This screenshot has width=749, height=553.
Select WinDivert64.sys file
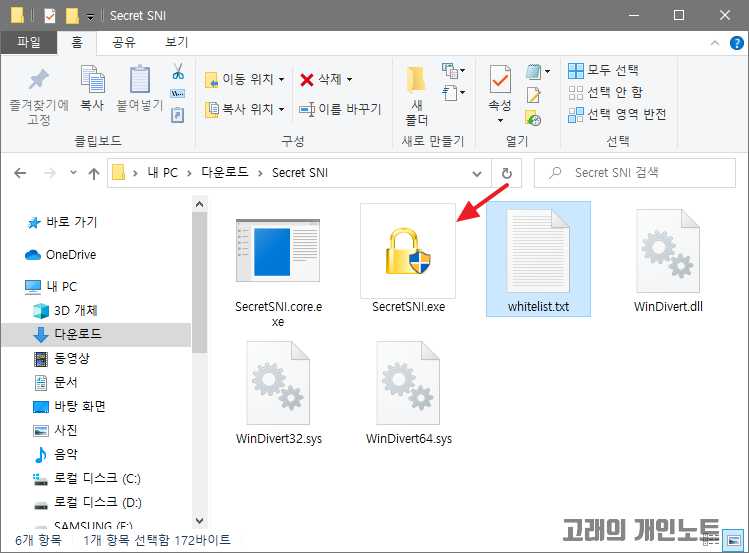pos(408,393)
